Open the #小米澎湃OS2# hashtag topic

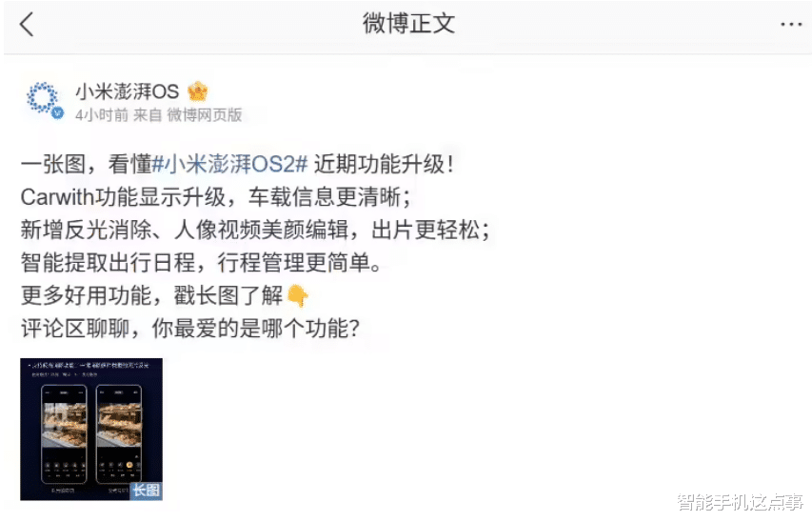230,165
